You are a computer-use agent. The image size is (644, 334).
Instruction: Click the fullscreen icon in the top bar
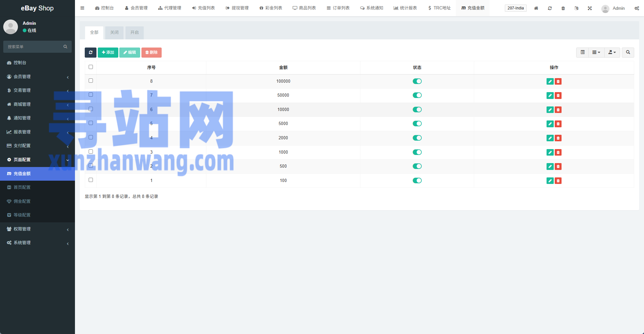tap(590, 8)
